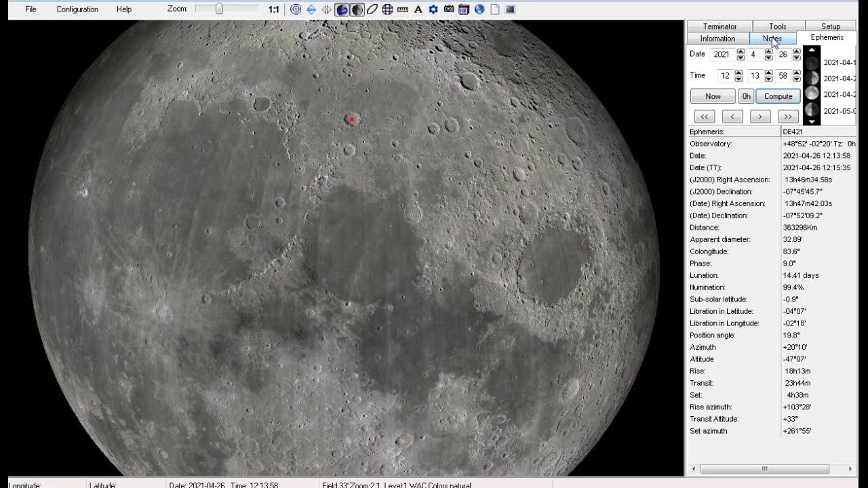Image resolution: width=868 pixels, height=488 pixels.
Task: Increase the month with up arrow
Action: (x=768, y=52)
